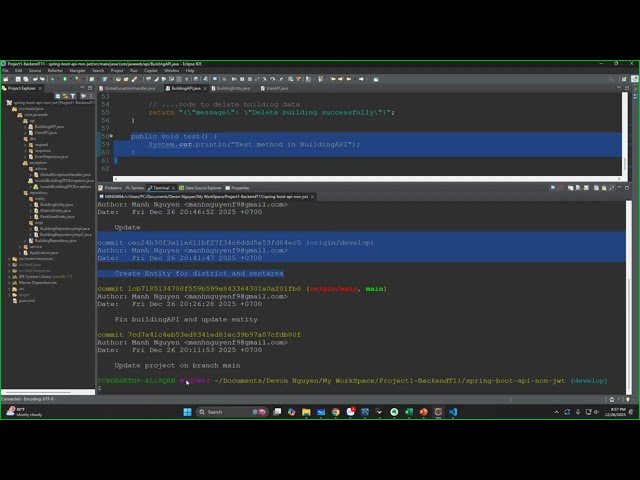The height and width of the screenshot is (480, 640).
Task: Open the Servers view tab
Action: pyautogui.click(x=135, y=188)
